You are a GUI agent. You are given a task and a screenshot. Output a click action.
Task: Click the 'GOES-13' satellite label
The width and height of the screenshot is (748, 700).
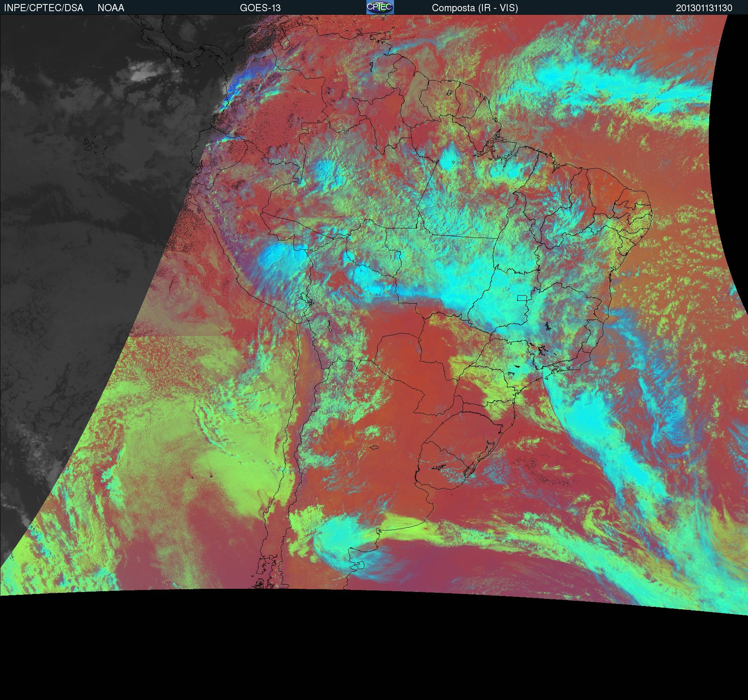(x=260, y=8)
